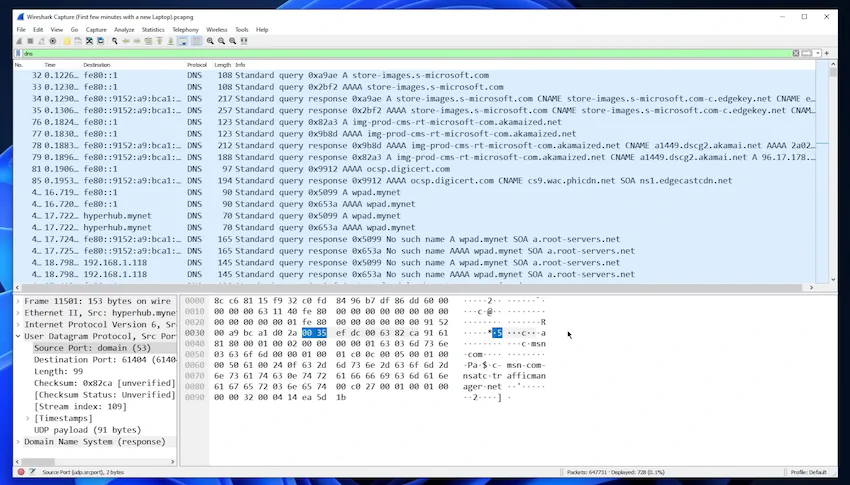The image size is (850, 485).
Task: Select packet 32 query store-images.s-microsoft.com
Action: tap(414, 75)
